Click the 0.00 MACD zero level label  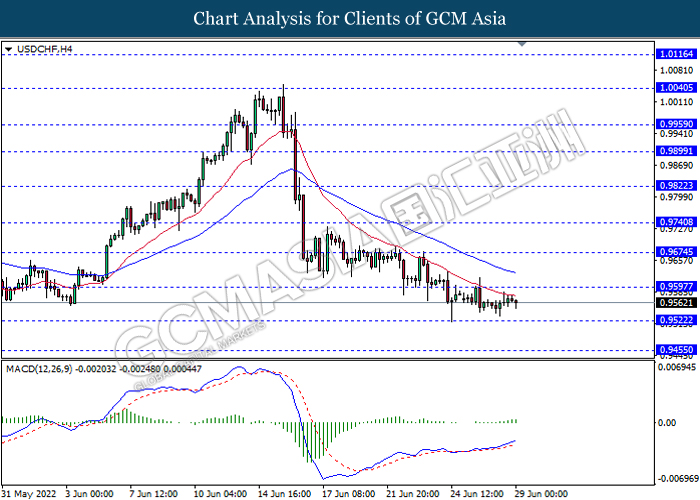coord(667,422)
